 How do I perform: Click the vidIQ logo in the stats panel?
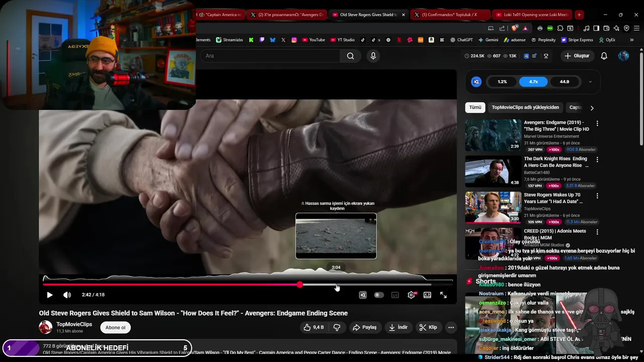(476, 81)
